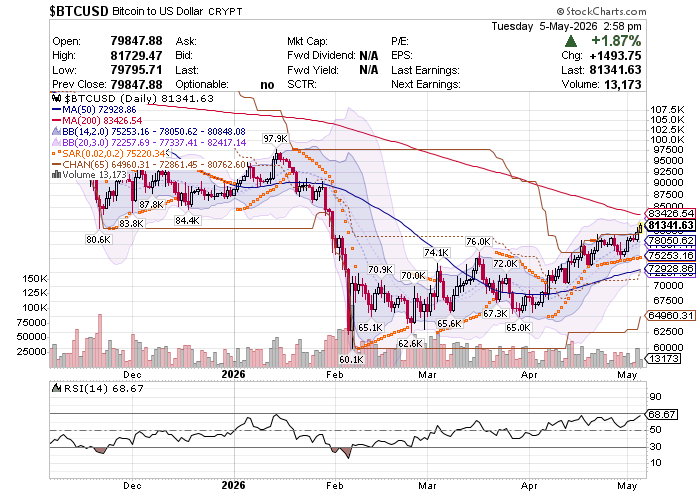Click the 76.0K price annotation
Viewport: 700px width, 494px height.
[478, 242]
